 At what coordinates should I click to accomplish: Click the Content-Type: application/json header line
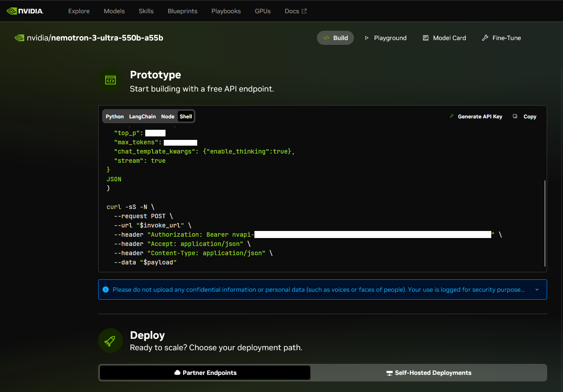[x=193, y=253]
